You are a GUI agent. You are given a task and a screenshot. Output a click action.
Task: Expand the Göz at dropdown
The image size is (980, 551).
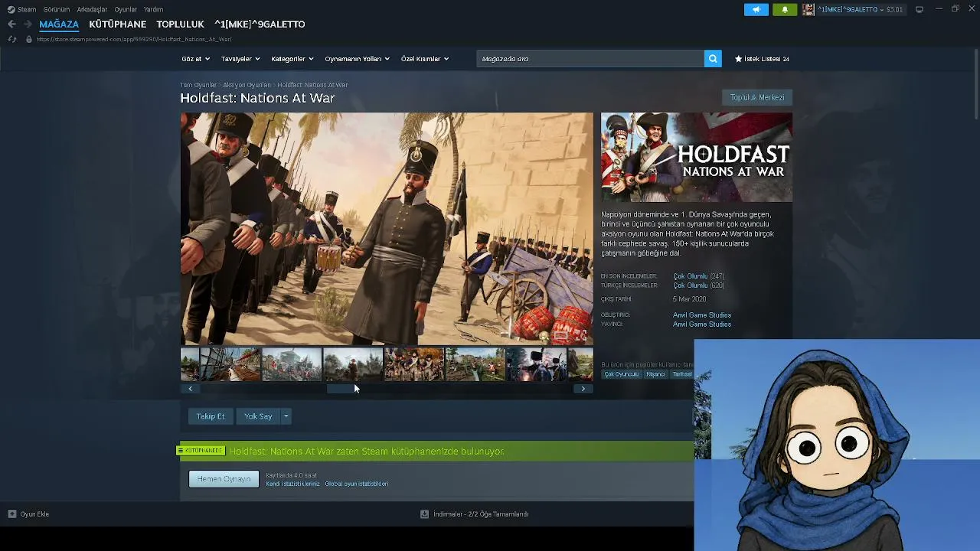(x=197, y=59)
